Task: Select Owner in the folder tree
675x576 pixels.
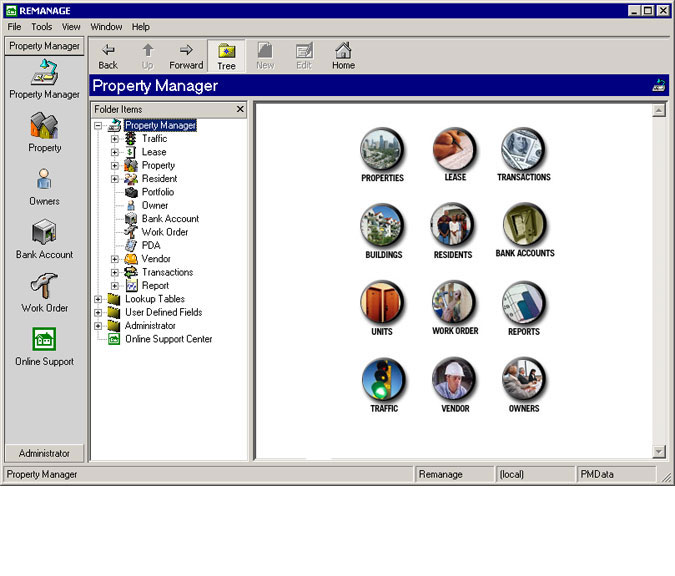Action: pos(155,205)
